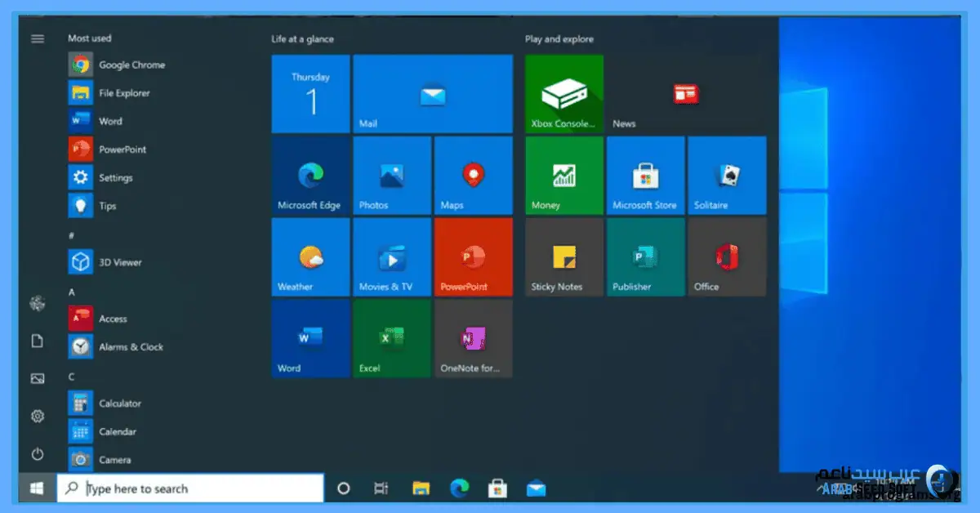Open the Cortana circle on the taskbar

pyautogui.click(x=344, y=488)
